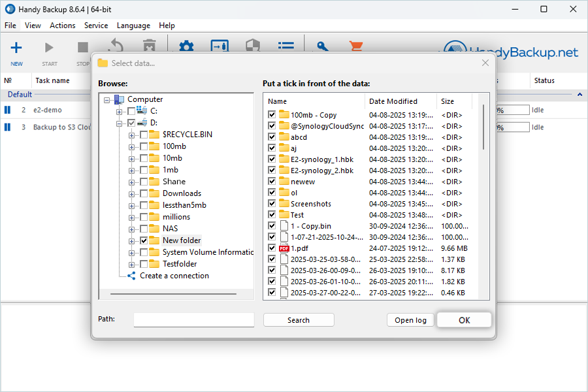Uncheck the abcd folder checkbox

[x=272, y=137]
